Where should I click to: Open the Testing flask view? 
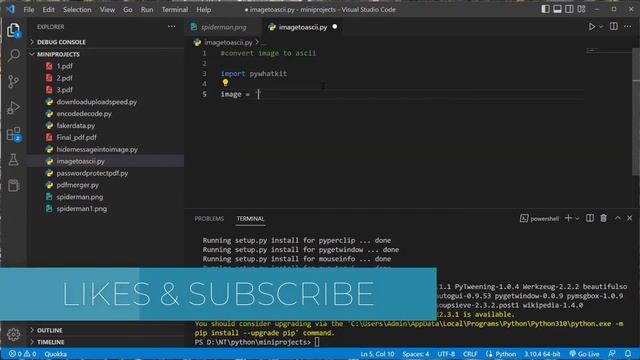tap(13, 160)
